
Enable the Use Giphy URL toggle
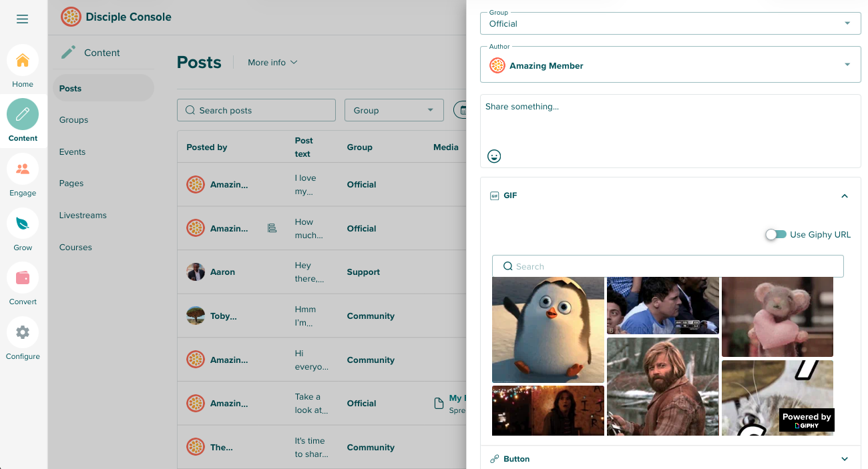click(776, 235)
